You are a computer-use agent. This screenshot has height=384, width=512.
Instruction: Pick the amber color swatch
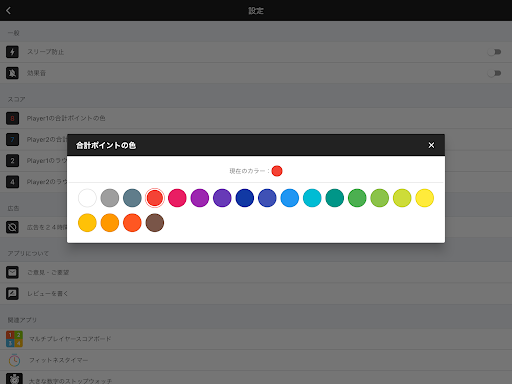[x=87, y=223]
